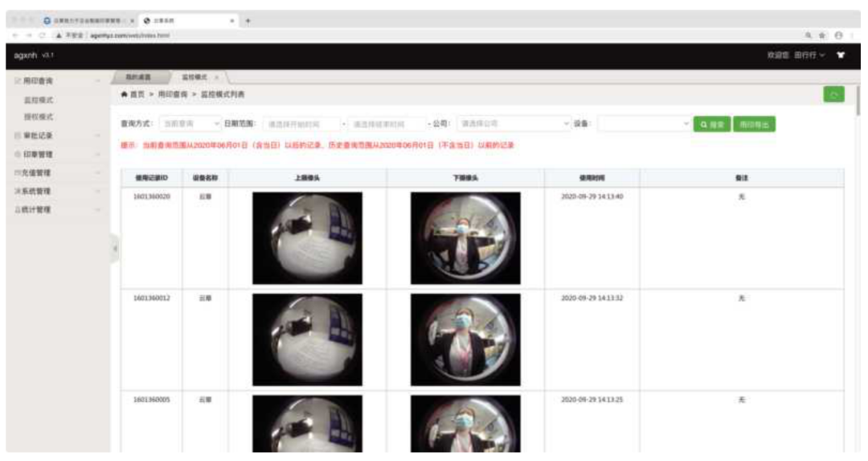The height and width of the screenshot is (461, 868).
Task: Open the 公司 selection dropdown
Action: pyautogui.click(x=514, y=125)
